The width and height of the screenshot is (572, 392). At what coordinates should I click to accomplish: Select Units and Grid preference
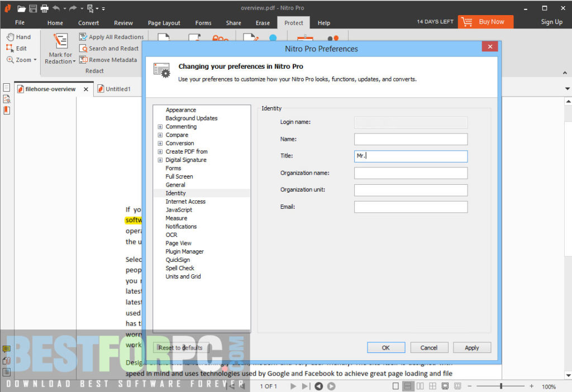[183, 276]
